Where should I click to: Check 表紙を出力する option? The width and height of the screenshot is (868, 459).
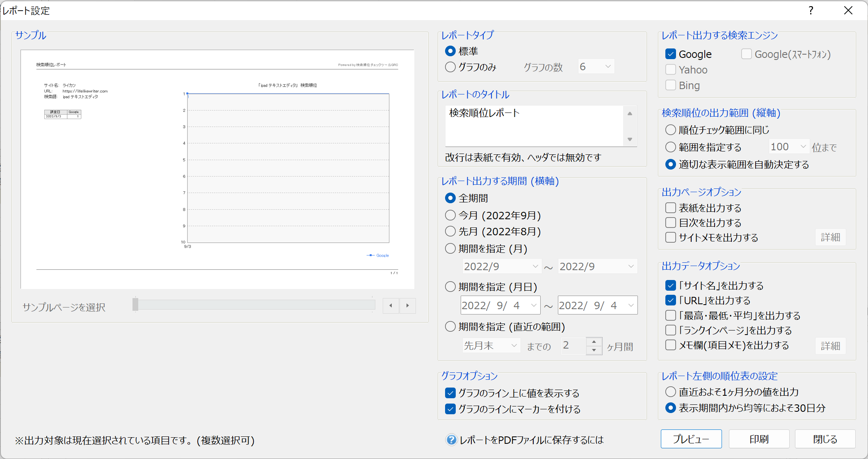pyautogui.click(x=670, y=208)
